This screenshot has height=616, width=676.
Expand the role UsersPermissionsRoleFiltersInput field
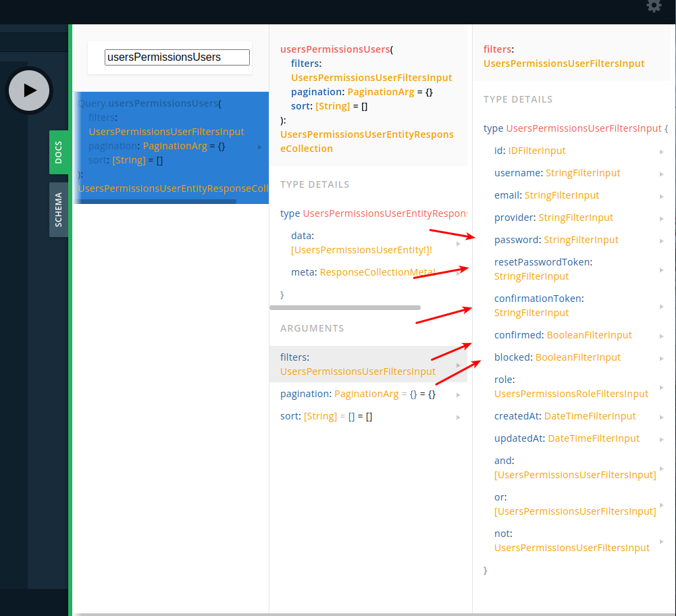click(660, 386)
